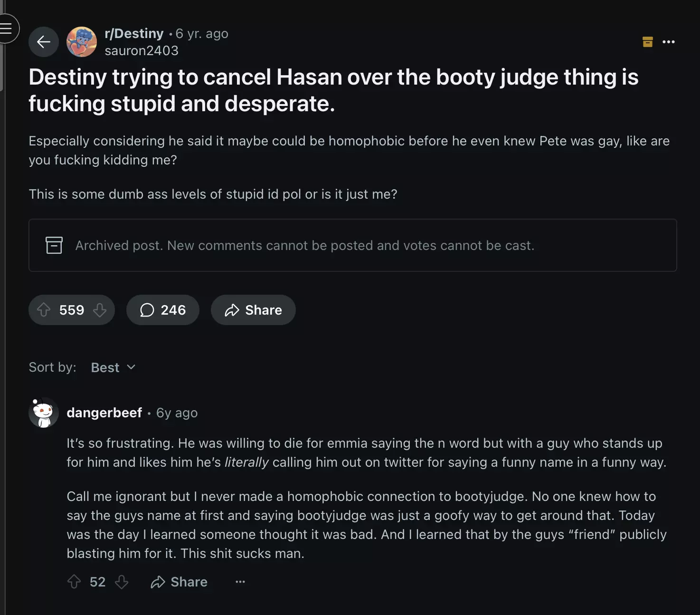View dangerbeef's user profile

click(x=104, y=413)
